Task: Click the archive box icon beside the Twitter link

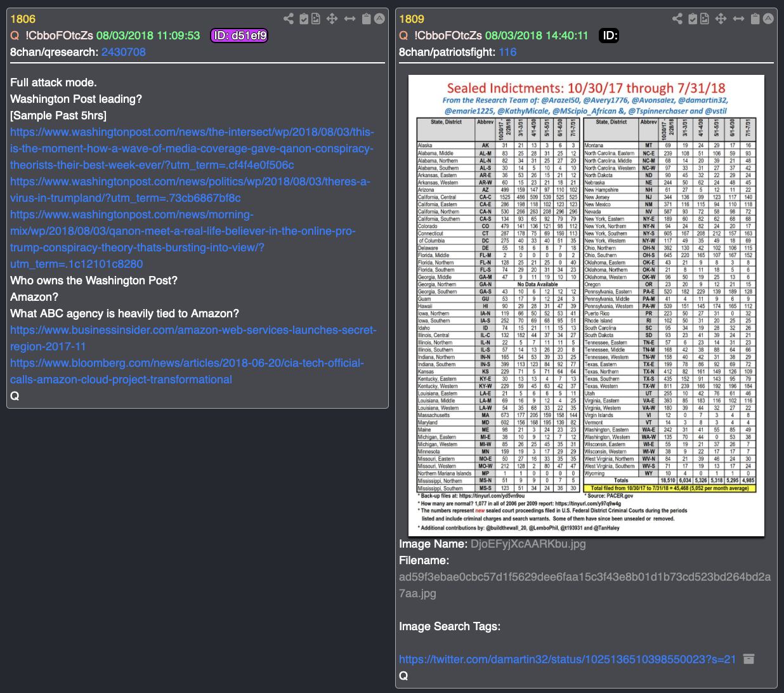Action: click(x=748, y=659)
